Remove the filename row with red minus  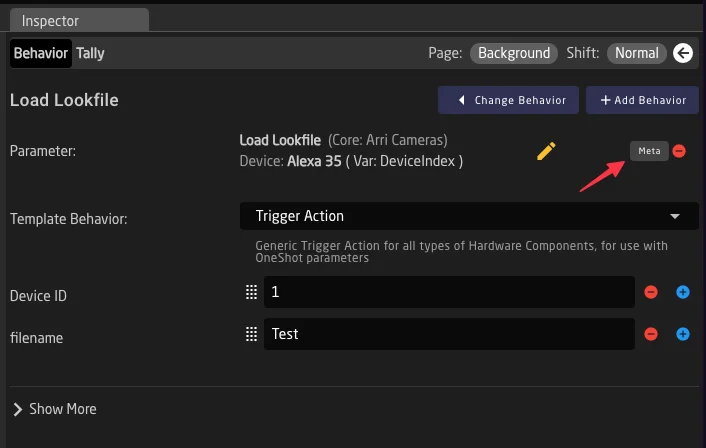coord(651,334)
